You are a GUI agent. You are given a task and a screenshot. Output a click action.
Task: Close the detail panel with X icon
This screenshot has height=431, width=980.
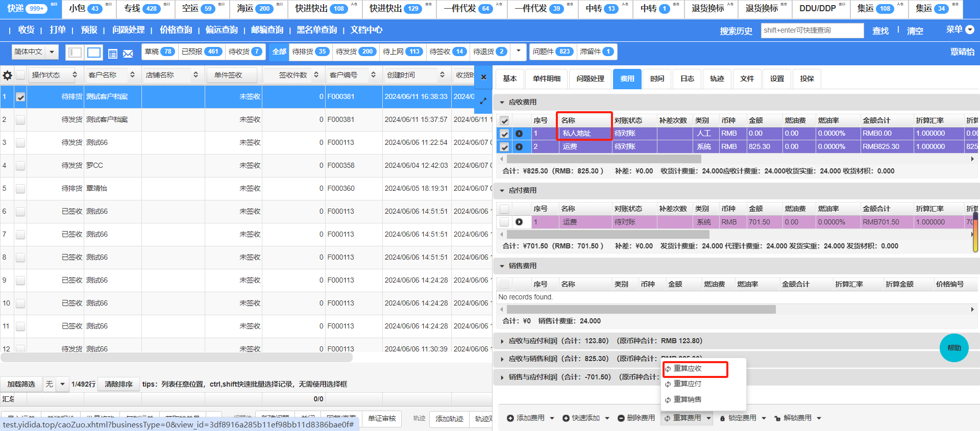click(x=483, y=78)
